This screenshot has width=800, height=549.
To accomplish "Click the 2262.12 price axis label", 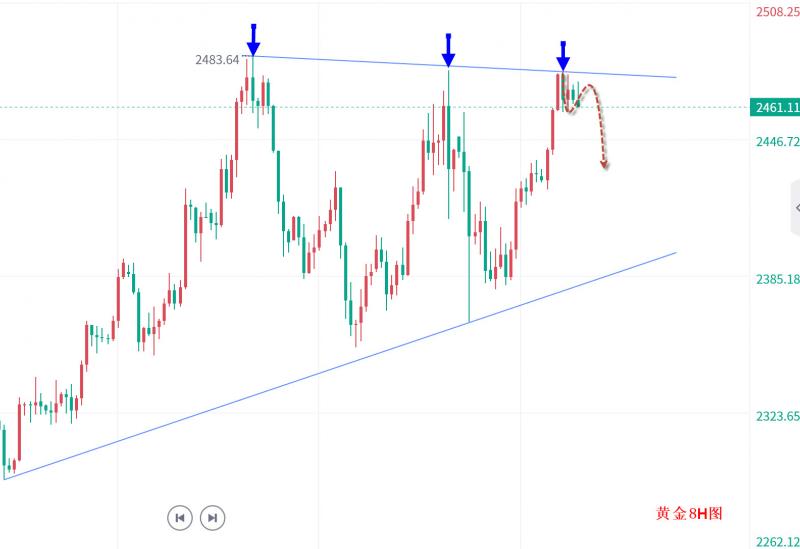I will (774, 541).
